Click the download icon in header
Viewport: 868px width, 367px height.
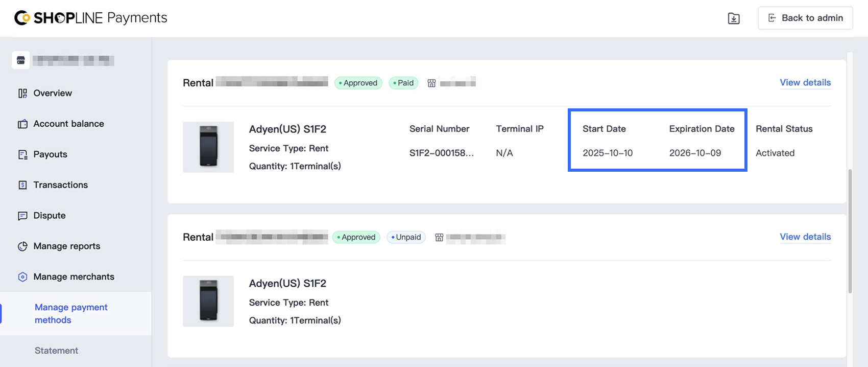(x=734, y=18)
